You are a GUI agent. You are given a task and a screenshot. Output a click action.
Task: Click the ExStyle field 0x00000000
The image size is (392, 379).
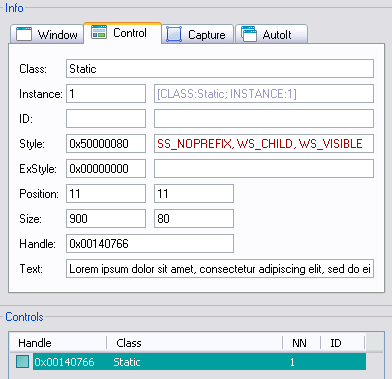106,169
